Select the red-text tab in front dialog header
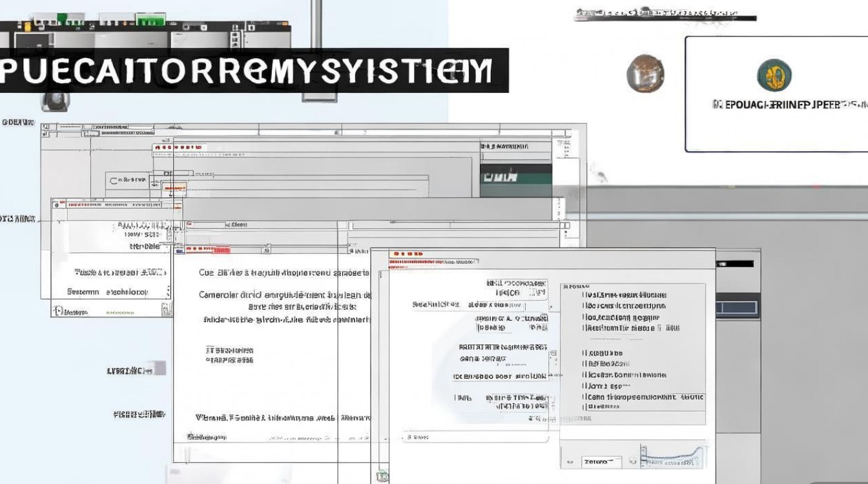The width and height of the screenshot is (868, 484). point(434,262)
